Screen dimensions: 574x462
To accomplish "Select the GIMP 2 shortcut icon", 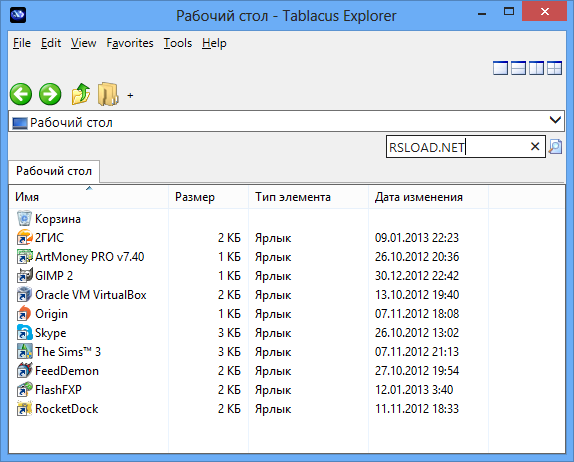I will click(24, 275).
